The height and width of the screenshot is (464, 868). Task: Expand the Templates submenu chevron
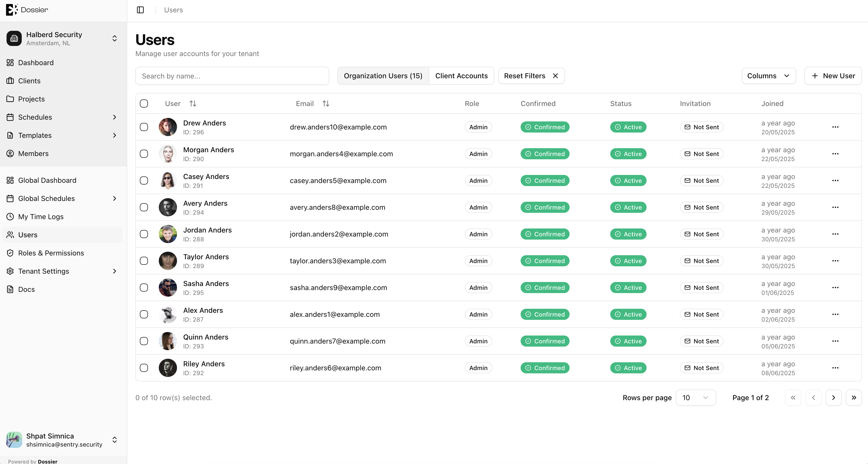click(x=115, y=136)
